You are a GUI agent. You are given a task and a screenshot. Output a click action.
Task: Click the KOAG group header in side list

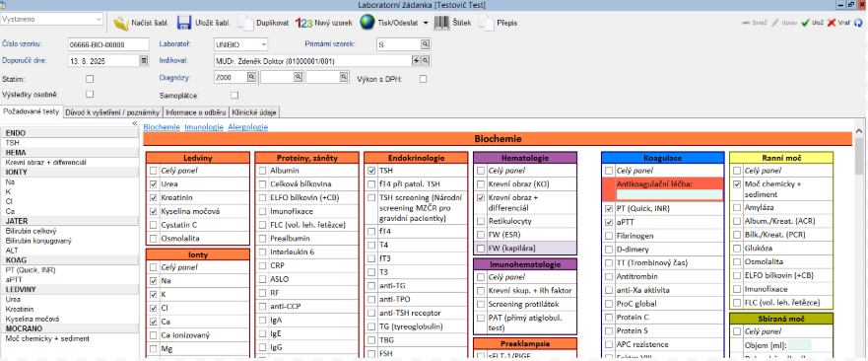coord(70,259)
